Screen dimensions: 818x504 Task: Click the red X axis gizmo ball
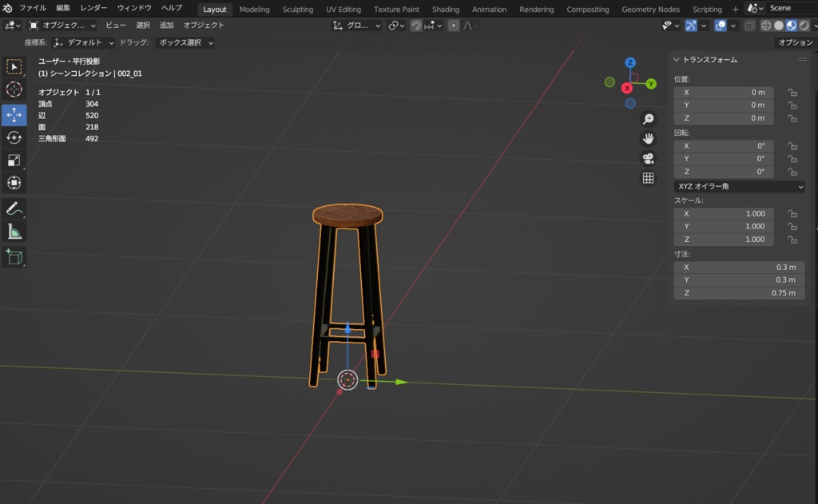(627, 88)
